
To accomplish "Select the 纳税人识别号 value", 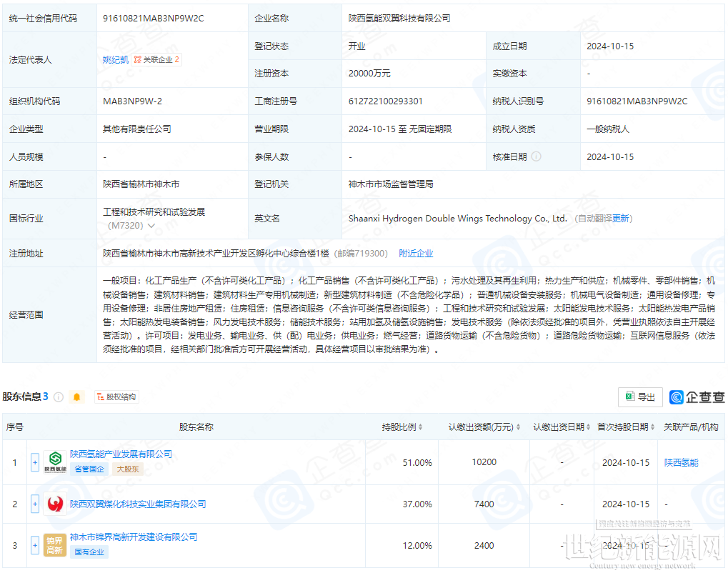I will point(637,101).
